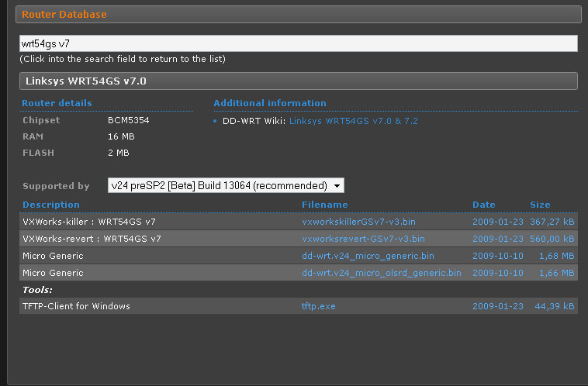The image size is (588, 386).
Task: Click the 367,27 kB size value
Action: coord(552,222)
